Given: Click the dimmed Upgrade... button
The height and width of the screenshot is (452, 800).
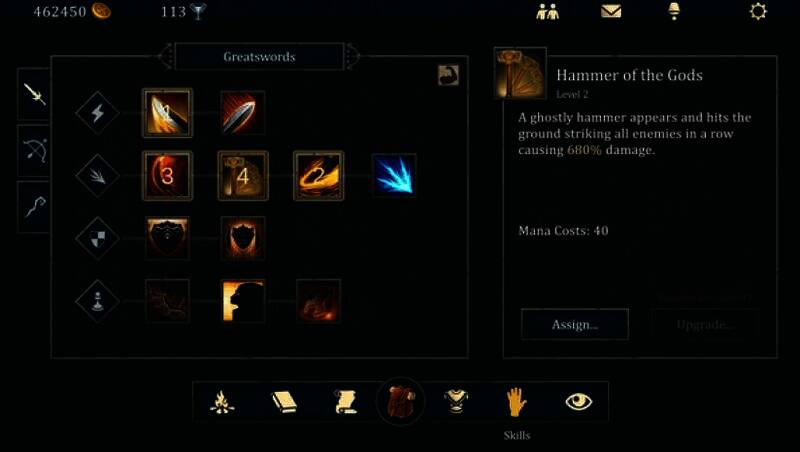Looking at the screenshot, I should (x=706, y=324).
